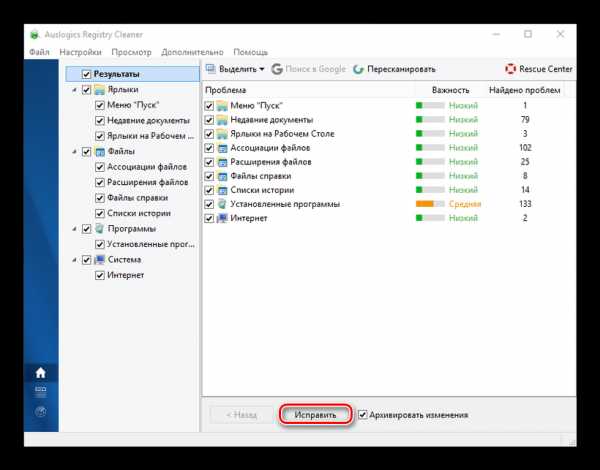Click the Поиск в Google label
Screen dimensions: 600x470
(315, 69)
